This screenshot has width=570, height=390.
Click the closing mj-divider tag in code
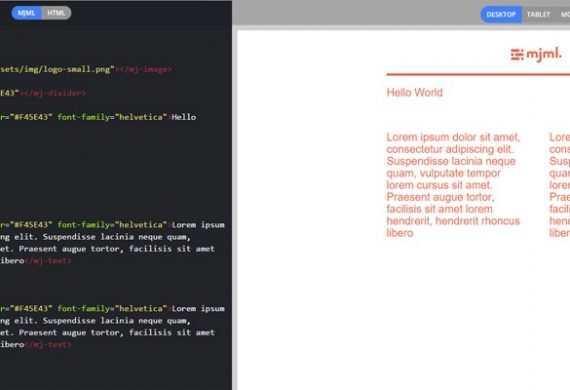tap(53, 93)
